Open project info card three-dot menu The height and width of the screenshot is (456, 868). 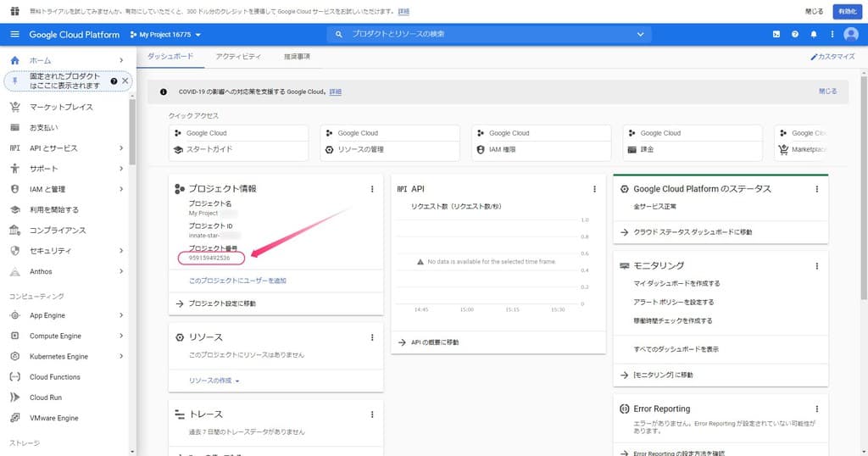pyautogui.click(x=372, y=189)
